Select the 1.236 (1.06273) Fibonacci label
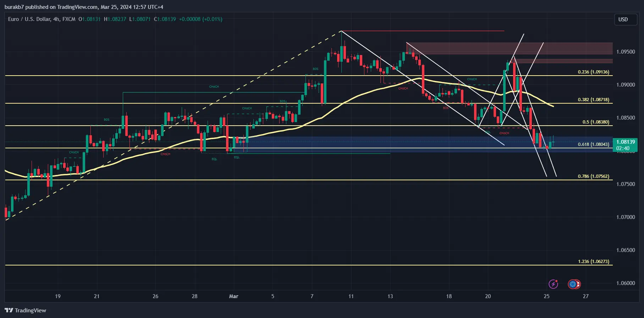Viewport: 644px width, 318px height. coord(593,262)
